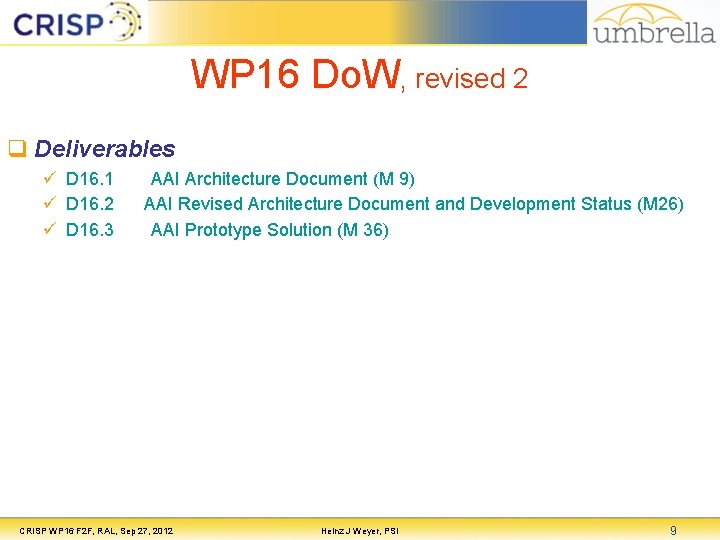The image size is (720, 540).
Task: Click the checkmark bullet beside D16.3
Action: pos(50,228)
